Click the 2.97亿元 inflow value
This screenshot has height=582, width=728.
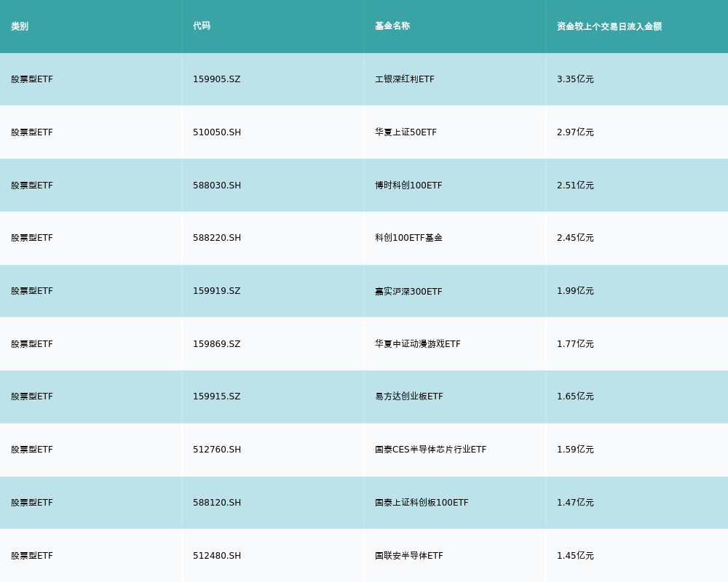pos(575,132)
